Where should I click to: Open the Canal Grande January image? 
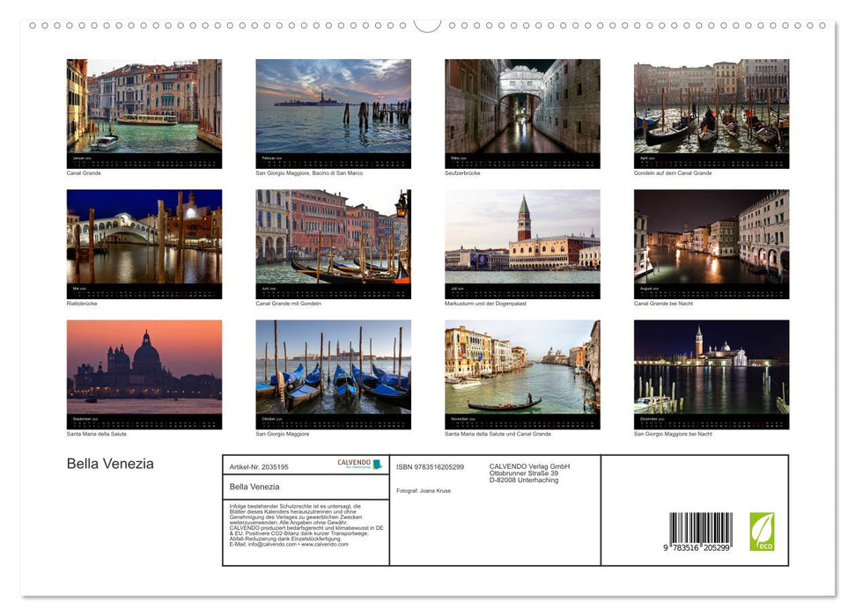pyautogui.click(x=144, y=110)
